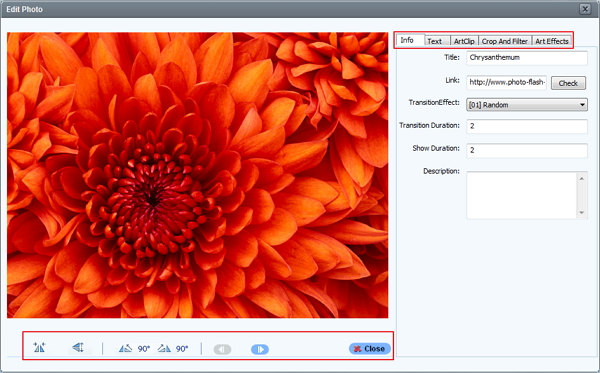Click the Title field containing Chrysanthemum
The height and width of the screenshot is (373, 600).
click(527, 58)
